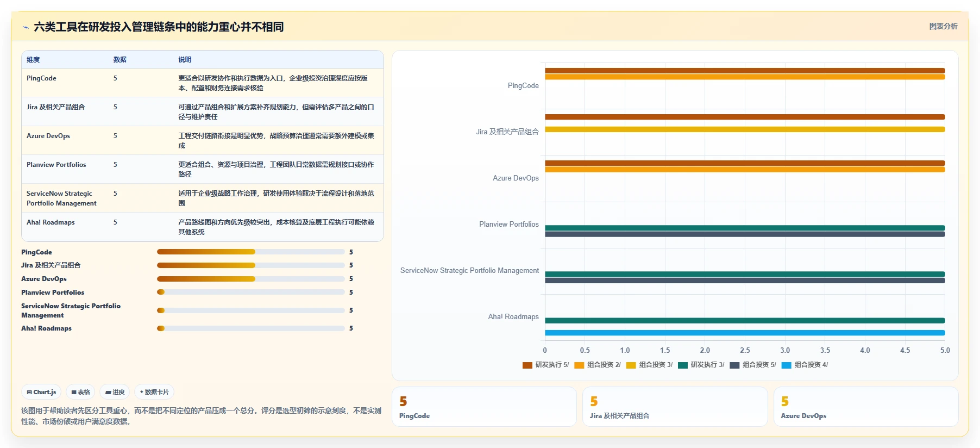The image size is (980, 448).
Task: Click the panel title 六类工具在研发投入管理链条中的能力重心并不相同
Action: [159, 27]
